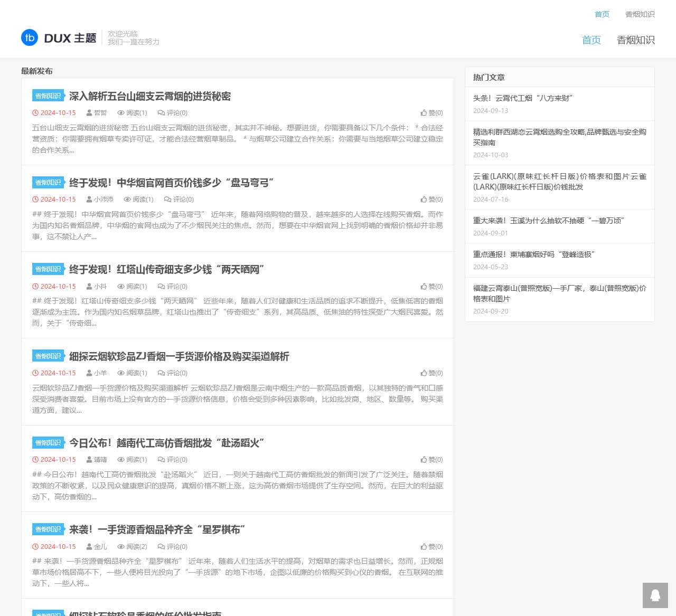Open 首页 in the main navigation

pos(591,40)
